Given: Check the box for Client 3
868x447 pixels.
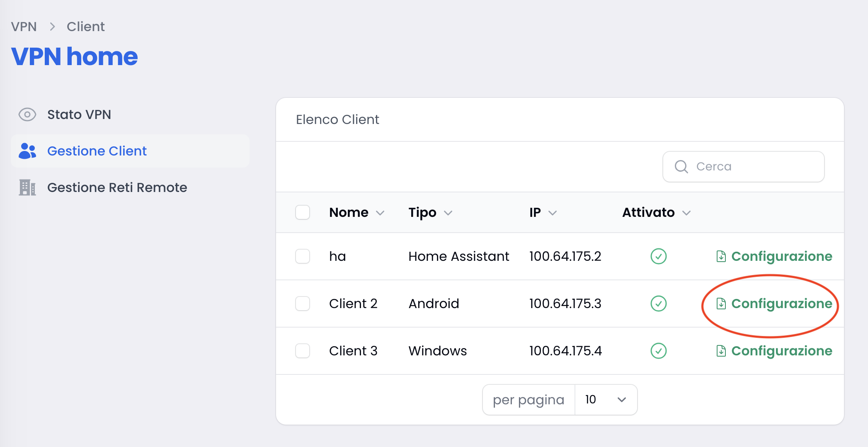Looking at the screenshot, I should point(303,351).
